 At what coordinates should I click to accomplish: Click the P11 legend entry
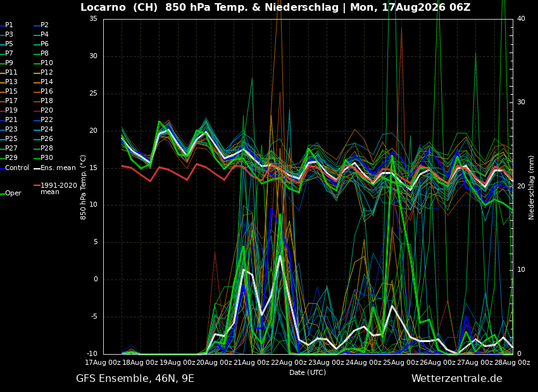(x=9, y=72)
